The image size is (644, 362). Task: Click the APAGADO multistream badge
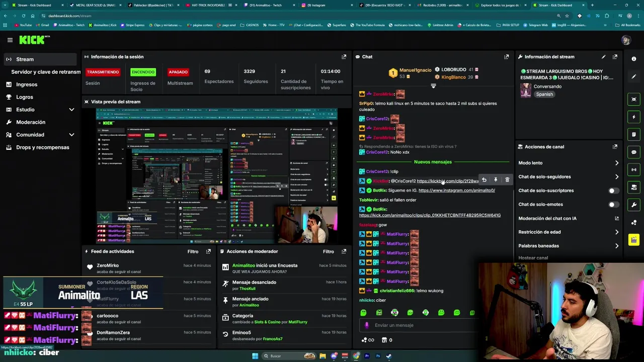(x=178, y=72)
